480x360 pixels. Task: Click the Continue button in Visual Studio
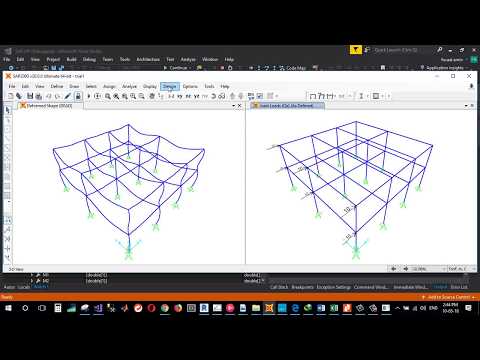[x=176, y=68]
